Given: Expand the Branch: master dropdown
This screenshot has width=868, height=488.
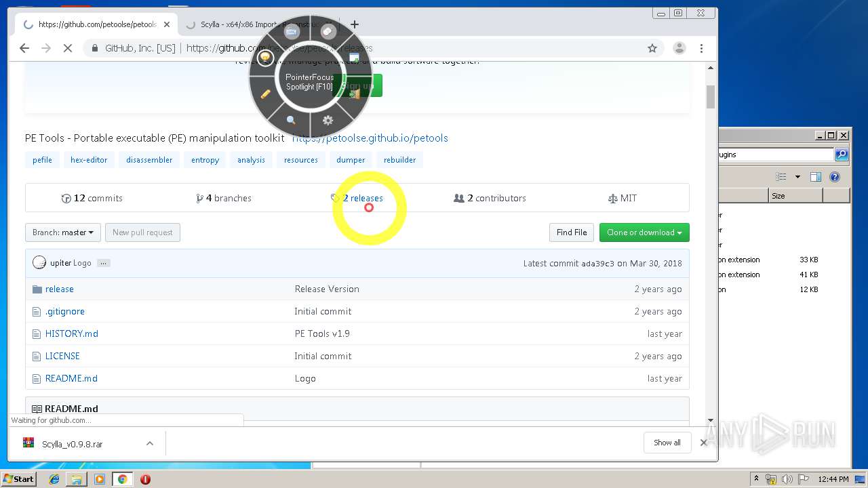Looking at the screenshot, I should 63,232.
